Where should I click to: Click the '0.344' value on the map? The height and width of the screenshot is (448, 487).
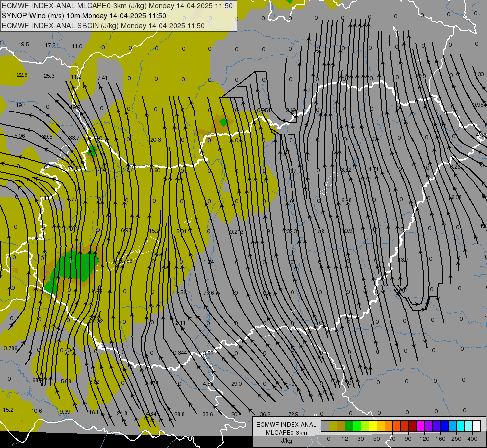tap(180, 353)
